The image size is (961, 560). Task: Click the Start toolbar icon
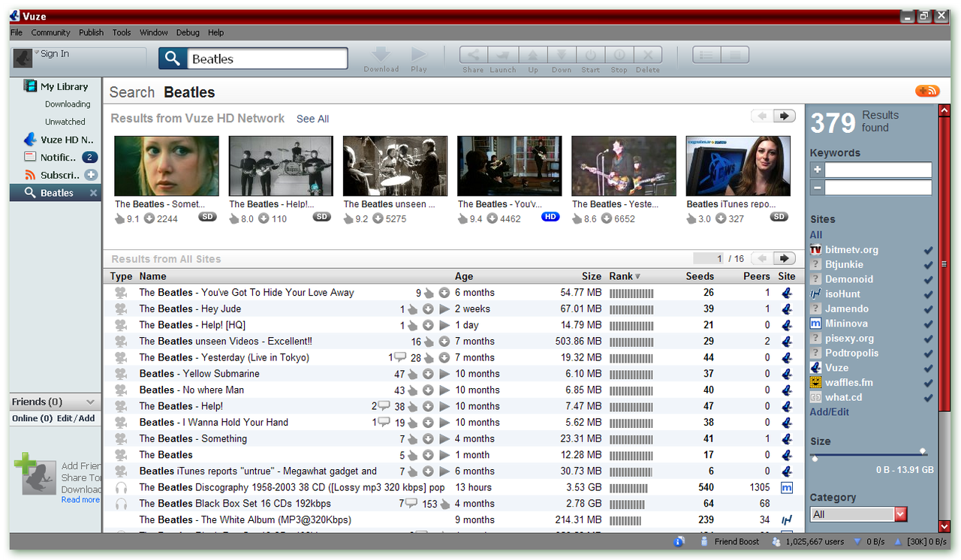pyautogui.click(x=591, y=55)
